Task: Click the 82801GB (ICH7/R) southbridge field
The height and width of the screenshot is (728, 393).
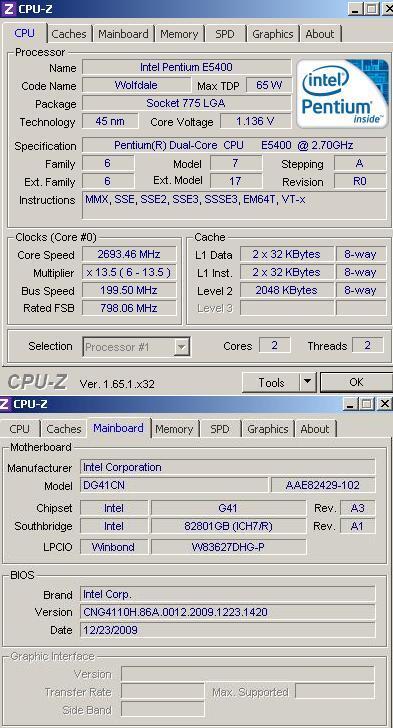Action: coord(229,526)
